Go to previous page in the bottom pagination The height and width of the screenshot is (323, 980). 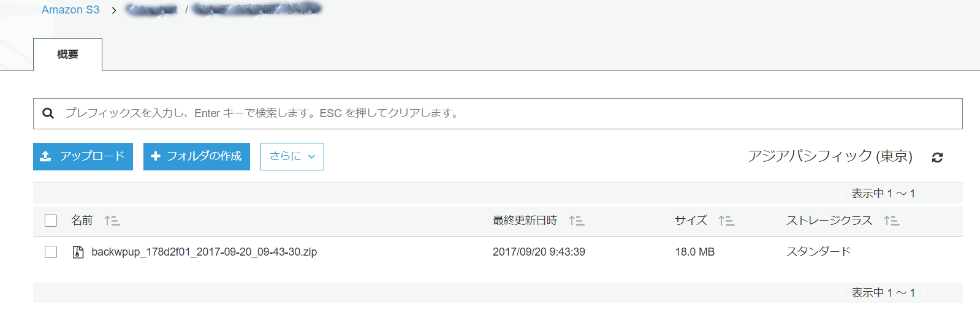tap(842, 293)
